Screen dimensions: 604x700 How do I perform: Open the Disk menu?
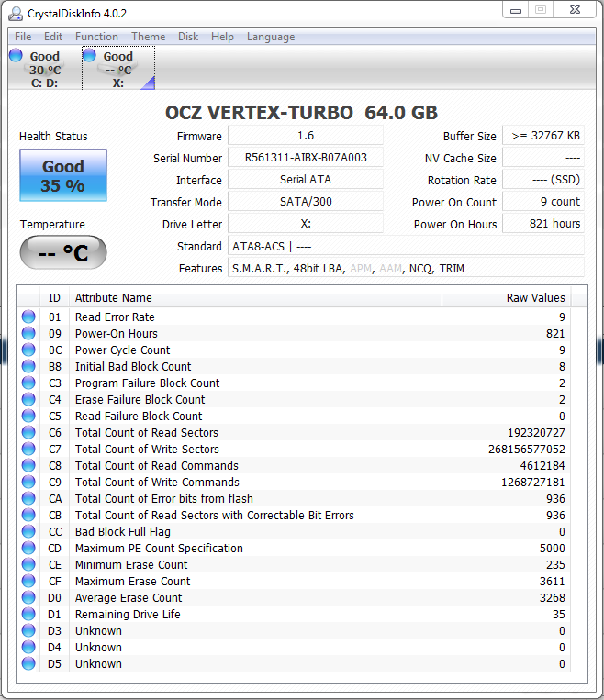[188, 37]
